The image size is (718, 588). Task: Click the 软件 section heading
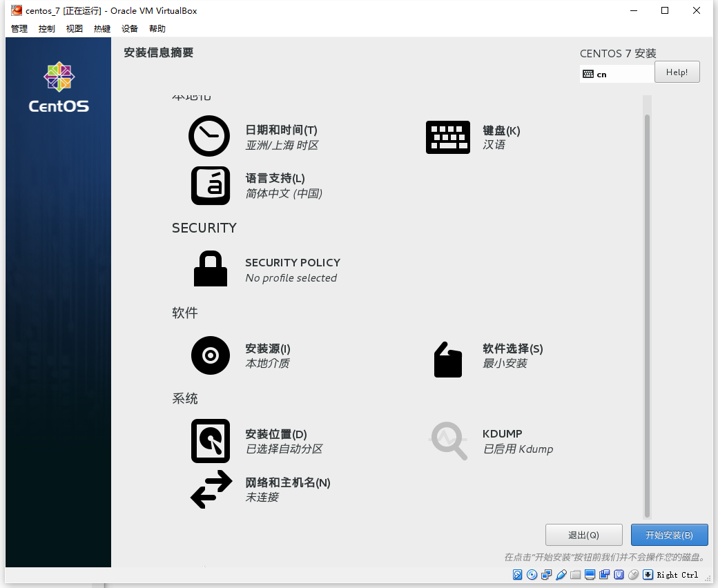point(185,313)
